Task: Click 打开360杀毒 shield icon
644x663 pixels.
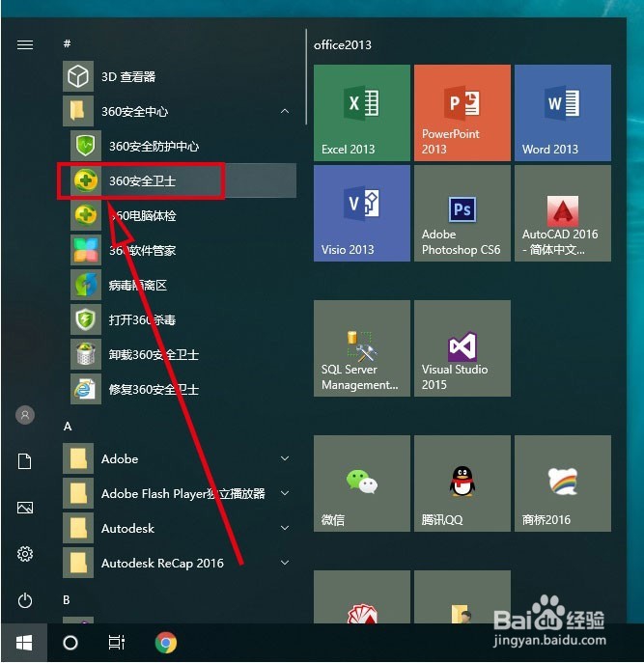Action: pos(86,319)
